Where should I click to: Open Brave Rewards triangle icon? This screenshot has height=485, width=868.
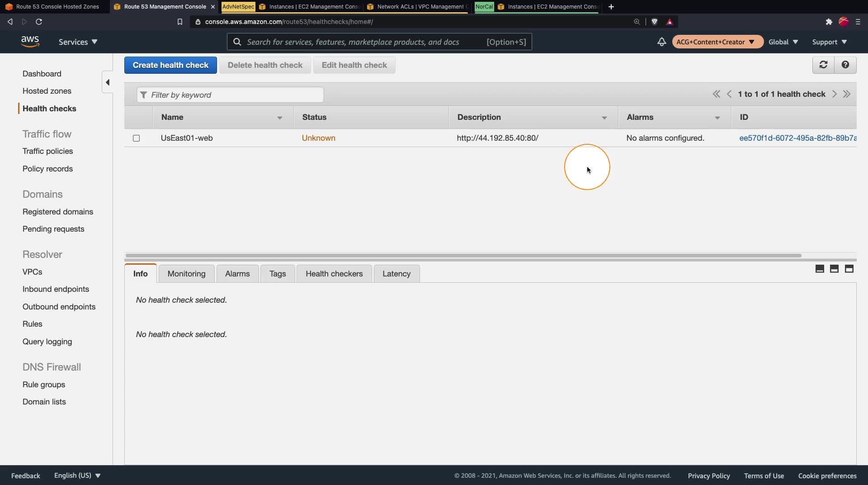click(x=670, y=22)
